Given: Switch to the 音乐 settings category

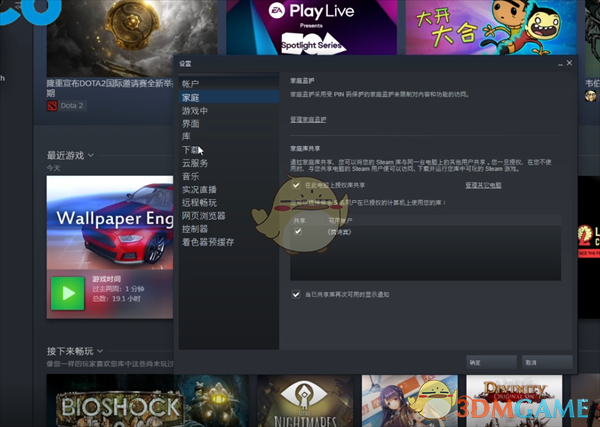Looking at the screenshot, I should [229, 176].
